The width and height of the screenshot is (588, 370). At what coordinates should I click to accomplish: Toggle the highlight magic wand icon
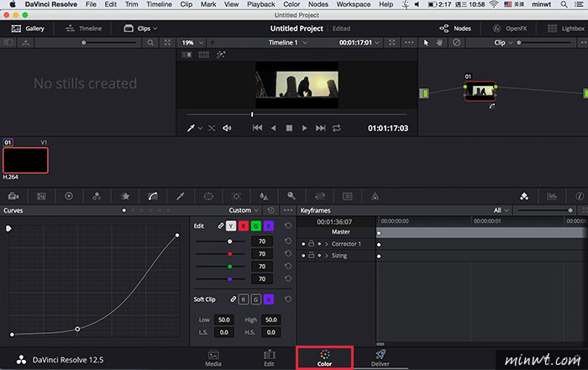221,55
